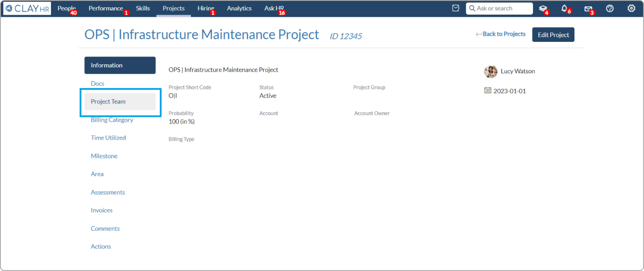
Task: Click the Edit Project button
Action: tap(553, 35)
